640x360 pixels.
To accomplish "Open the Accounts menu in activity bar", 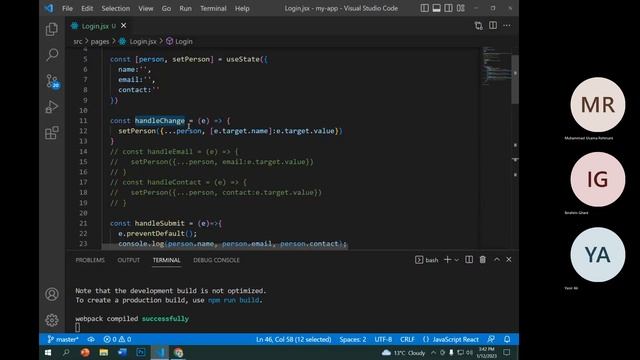I will pyautogui.click(x=52, y=294).
